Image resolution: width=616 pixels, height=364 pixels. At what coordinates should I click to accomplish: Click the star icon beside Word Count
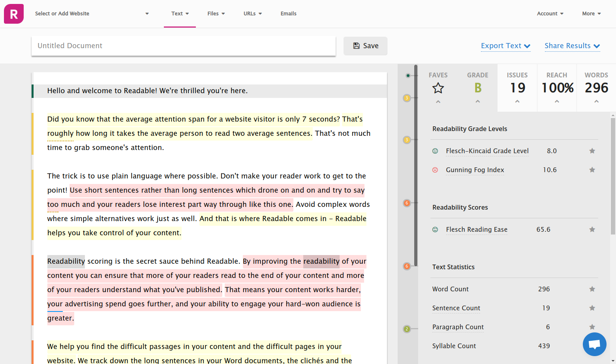(592, 289)
